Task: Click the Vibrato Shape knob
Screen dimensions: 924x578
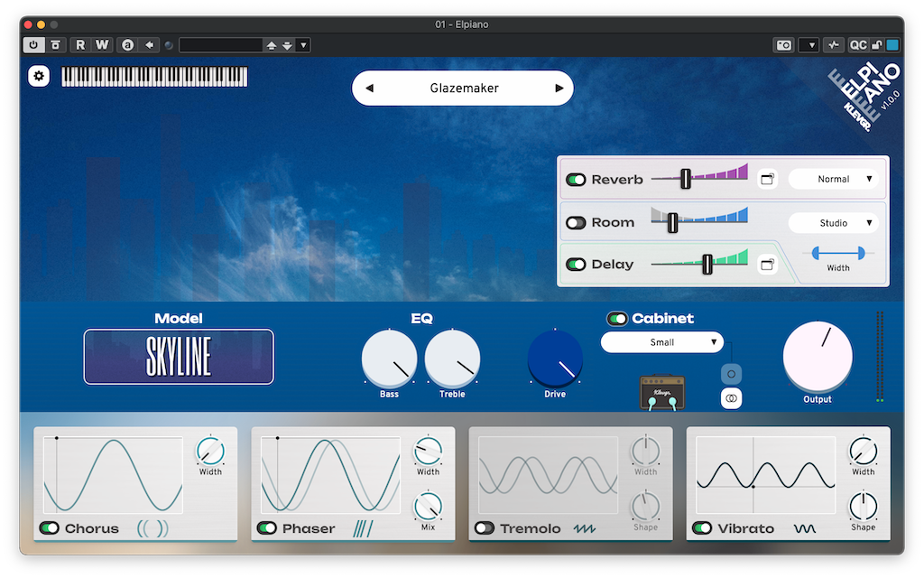Action: pos(864,506)
